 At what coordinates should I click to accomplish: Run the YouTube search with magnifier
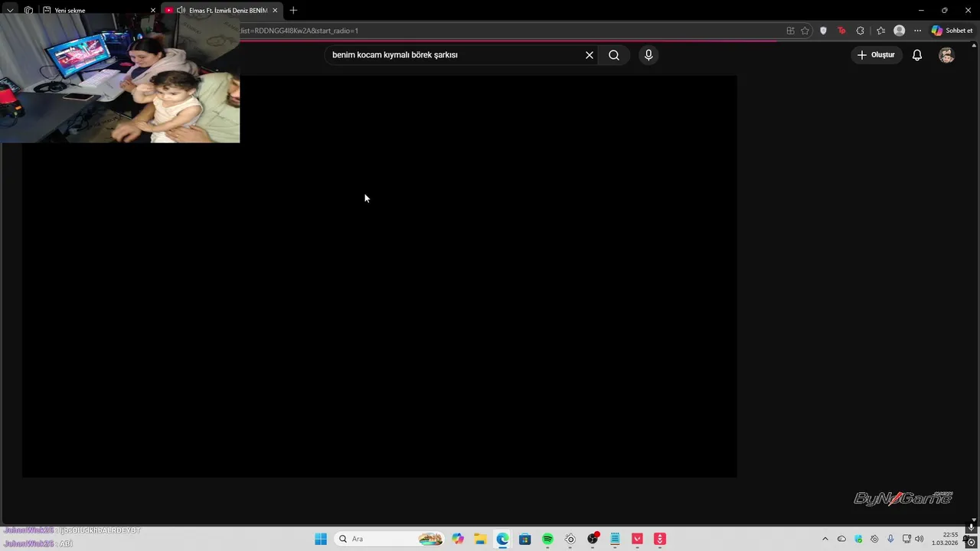(x=614, y=55)
